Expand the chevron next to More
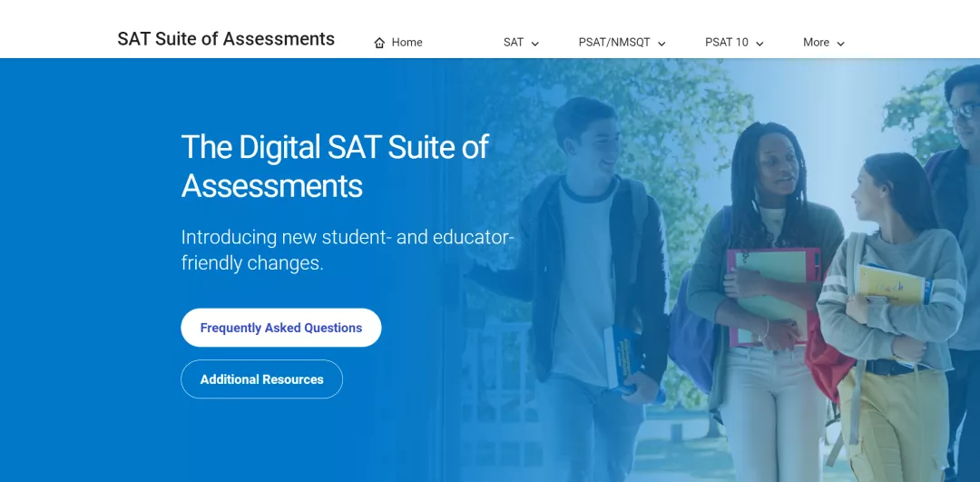 [x=840, y=44]
